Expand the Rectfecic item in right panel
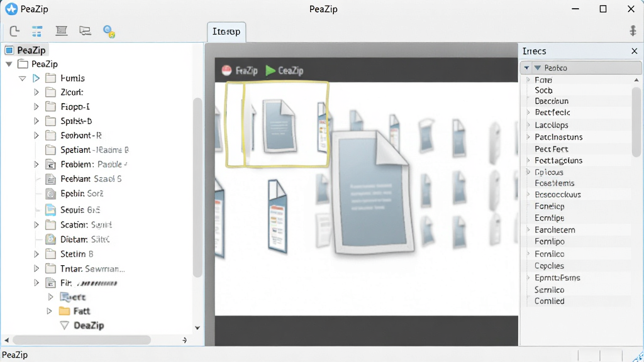 point(528,112)
